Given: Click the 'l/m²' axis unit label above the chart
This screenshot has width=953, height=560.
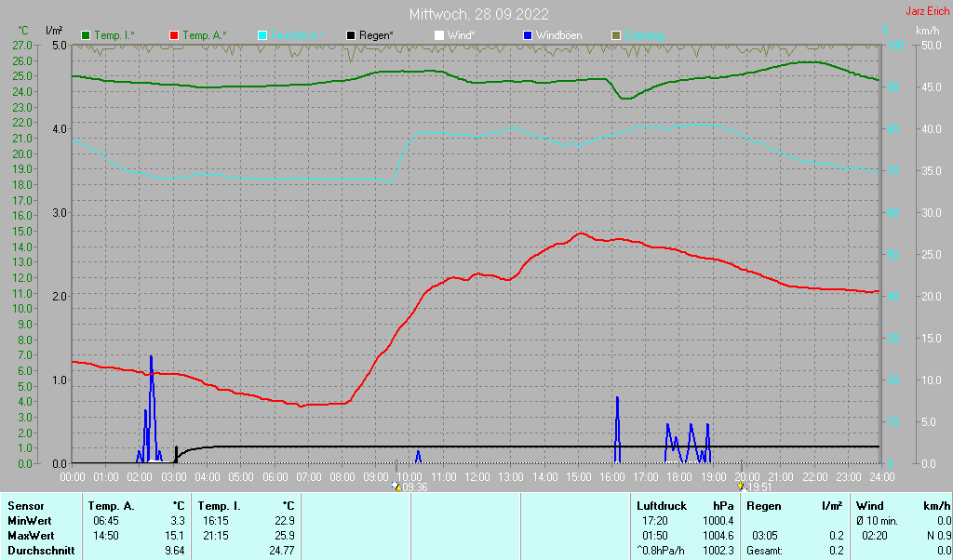Looking at the screenshot, I should click(x=54, y=31).
